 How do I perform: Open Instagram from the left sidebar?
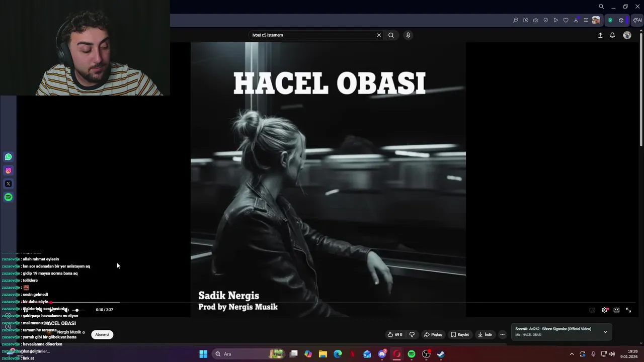point(8,170)
